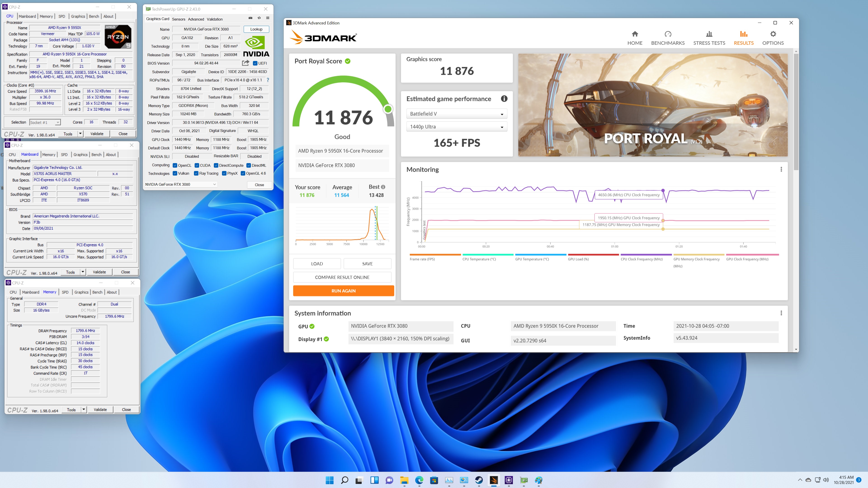Click the Port Royal benchmark image
Viewport: 868px width, 488px height.
pyautogui.click(x=653, y=105)
